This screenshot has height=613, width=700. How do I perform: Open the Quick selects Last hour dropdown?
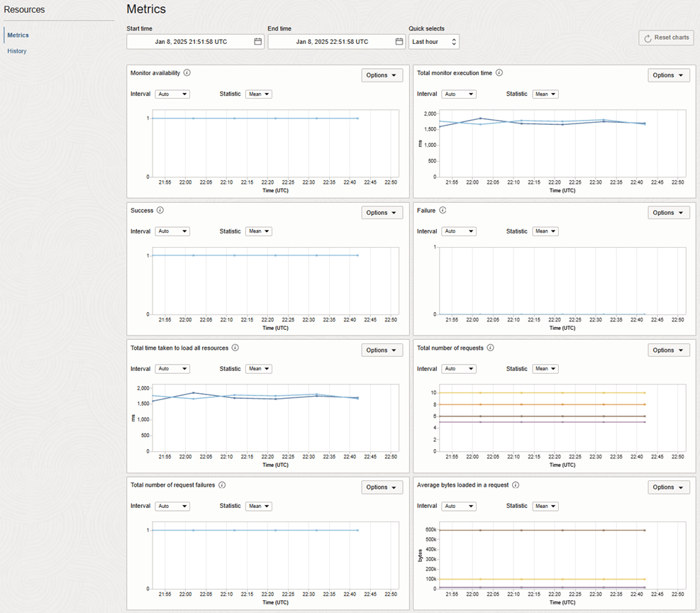point(434,42)
